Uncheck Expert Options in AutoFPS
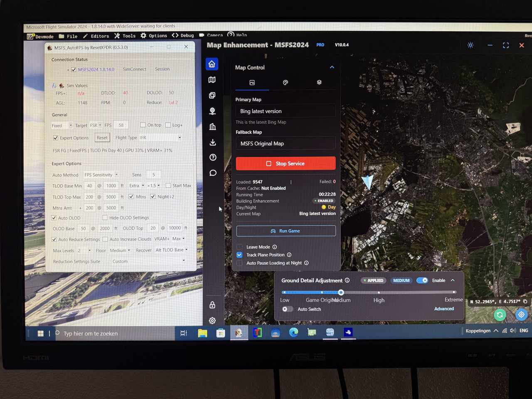 coord(55,138)
